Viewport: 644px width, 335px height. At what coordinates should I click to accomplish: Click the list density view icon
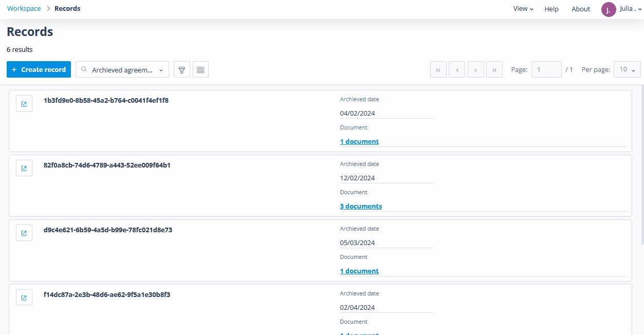click(200, 70)
